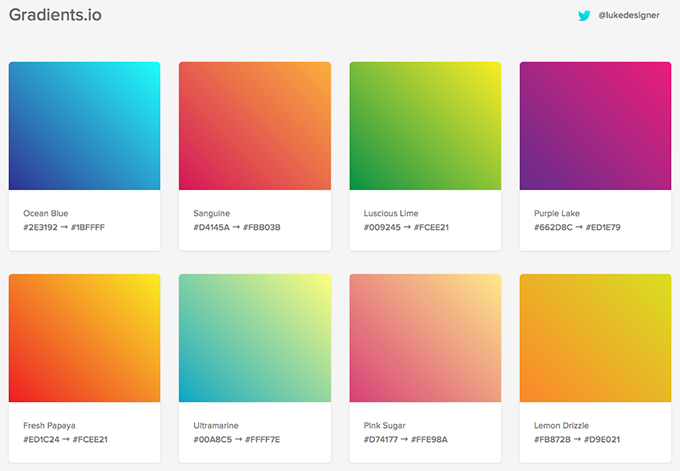Click the Luscious Lime name label
680x471 pixels.
[x=391, y=213]
